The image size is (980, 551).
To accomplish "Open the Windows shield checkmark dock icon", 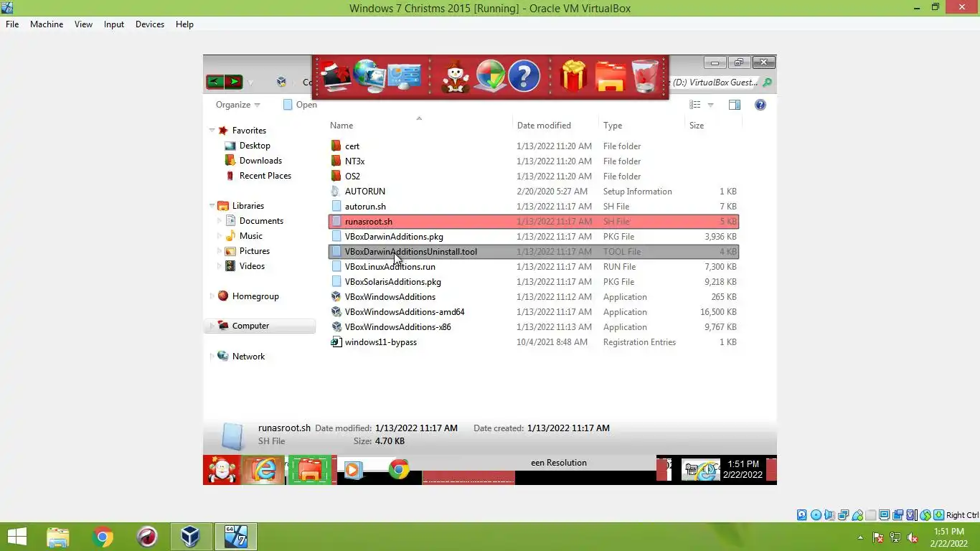I will 491,76.
